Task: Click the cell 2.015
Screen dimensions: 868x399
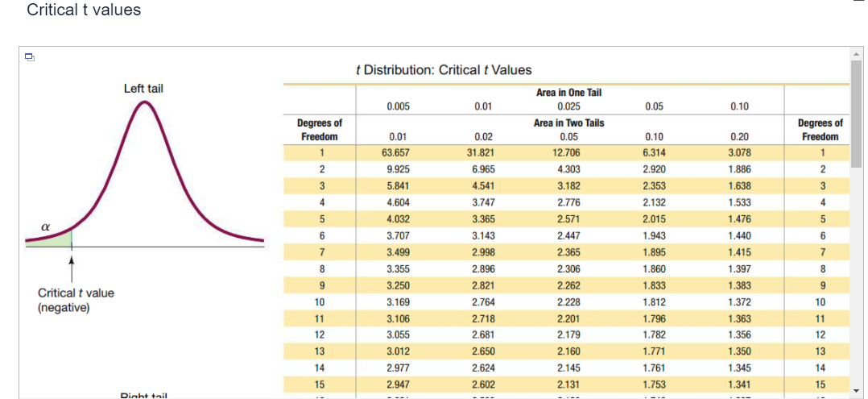Action: pos(655,219)
